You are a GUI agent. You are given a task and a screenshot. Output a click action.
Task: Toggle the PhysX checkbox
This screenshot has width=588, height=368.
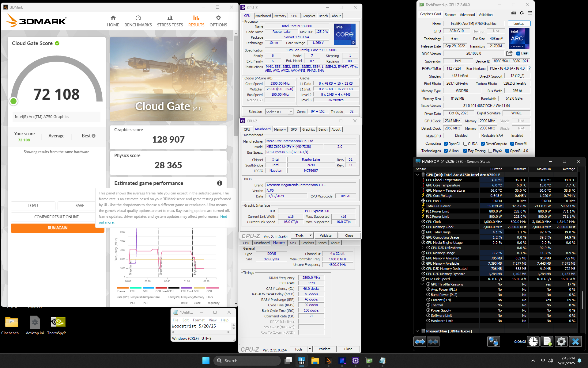tap(490, 151)
